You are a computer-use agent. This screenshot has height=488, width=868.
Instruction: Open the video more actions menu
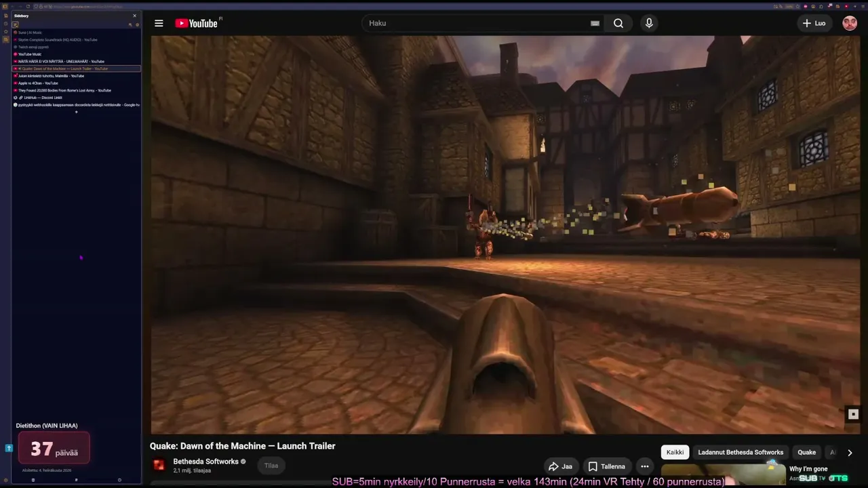(x=644, y=466)
